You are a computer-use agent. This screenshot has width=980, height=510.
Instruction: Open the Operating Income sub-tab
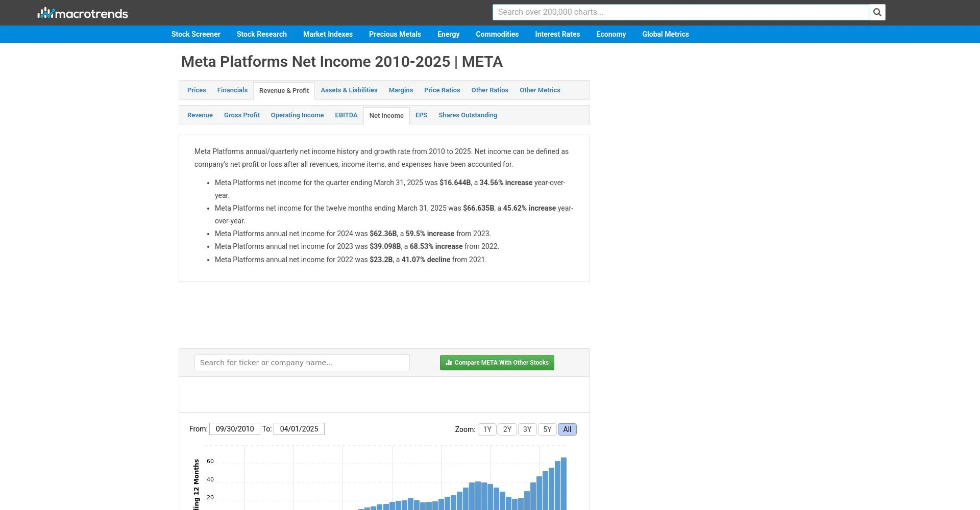coord(297,115)
